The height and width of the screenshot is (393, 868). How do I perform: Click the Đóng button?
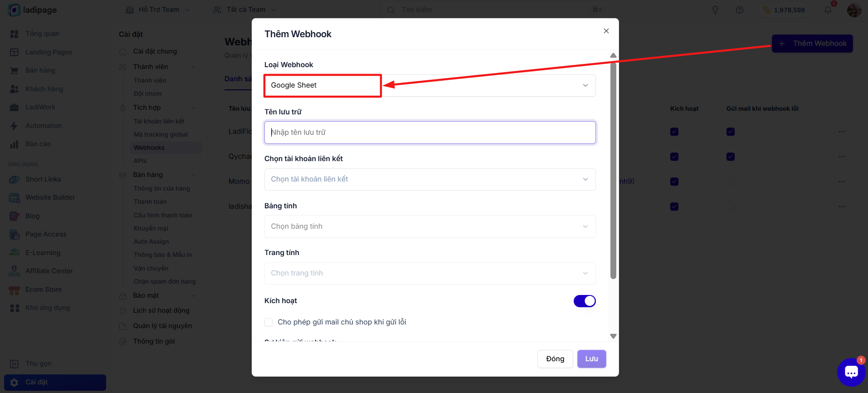(x=555, y=359)
